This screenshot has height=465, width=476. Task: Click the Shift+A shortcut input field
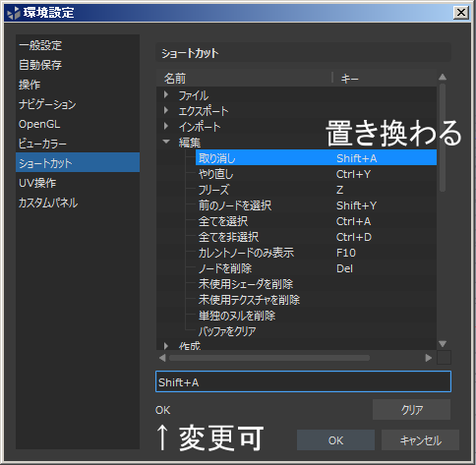click(x=303, y=381)
